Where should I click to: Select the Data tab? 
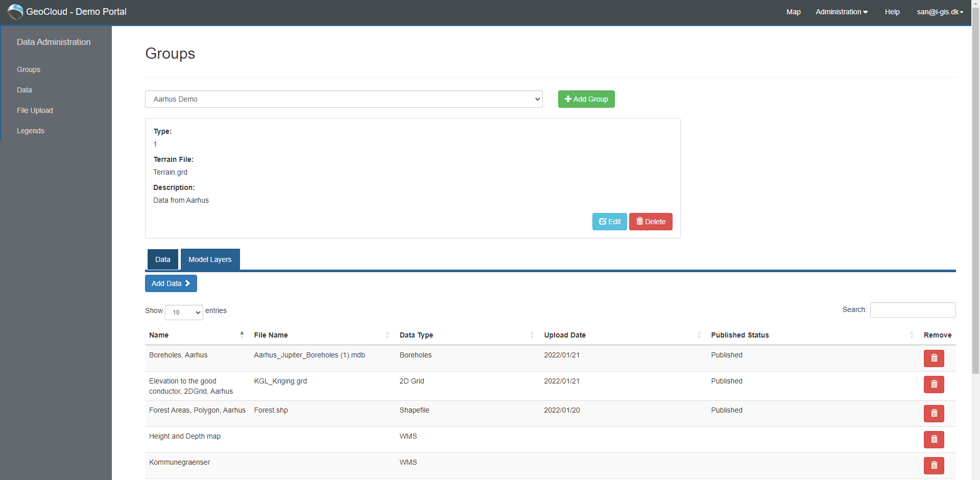(x=162, y=259)
